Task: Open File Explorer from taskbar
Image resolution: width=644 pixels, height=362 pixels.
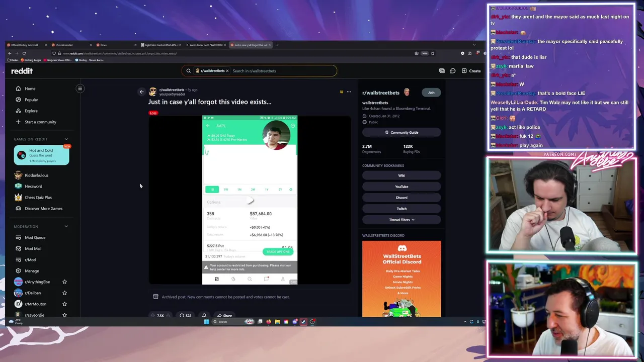Action: pyautogui.click(x=277, y=322)
